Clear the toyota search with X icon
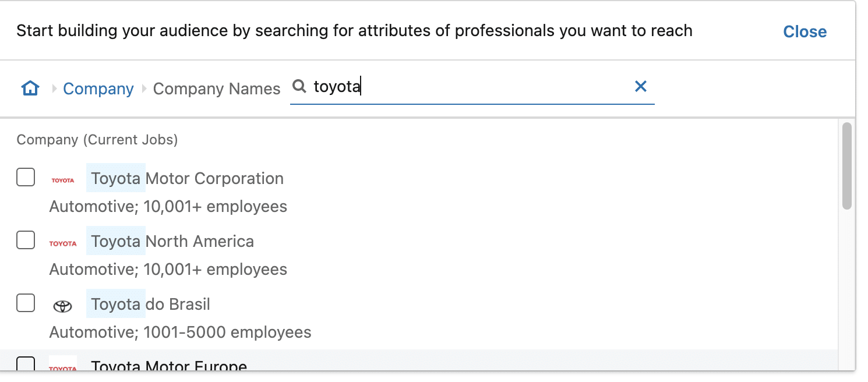This screenshot has height=382, width=868. coord(640,87)
